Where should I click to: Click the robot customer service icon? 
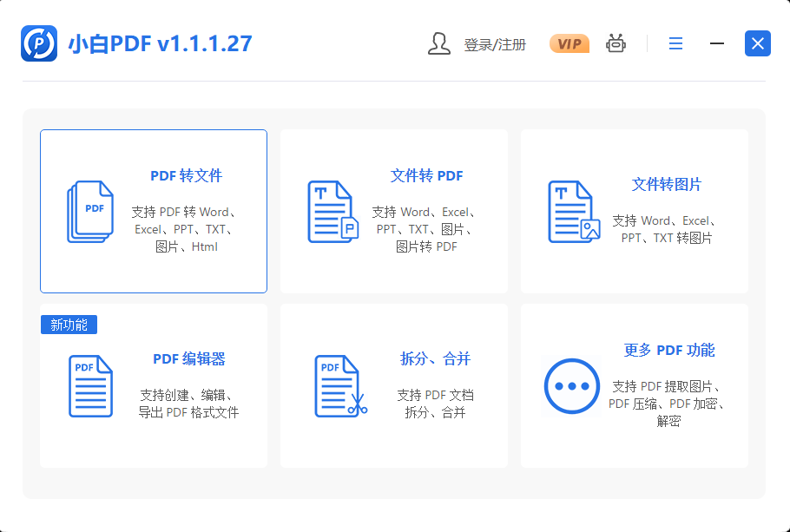click(616, 44)
